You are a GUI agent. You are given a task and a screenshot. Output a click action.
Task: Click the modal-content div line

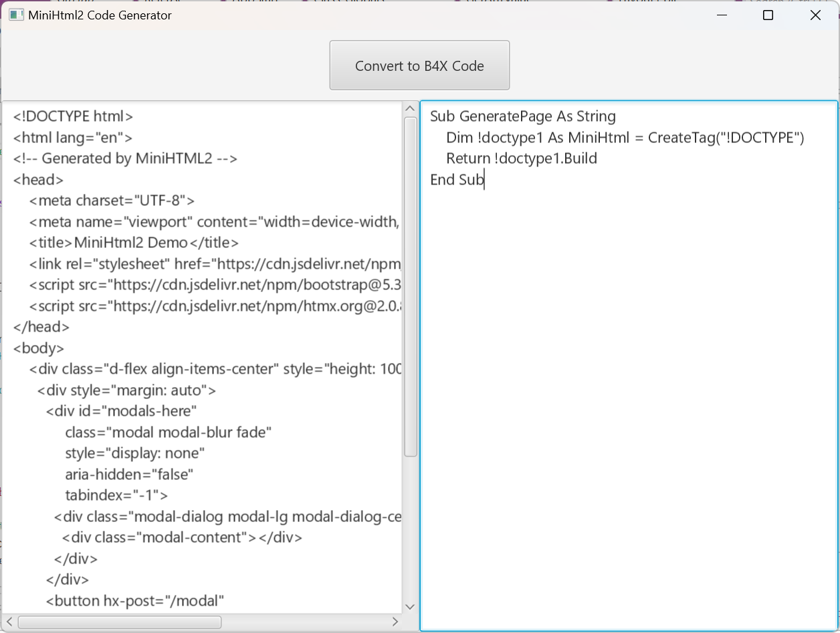[182, 537]
